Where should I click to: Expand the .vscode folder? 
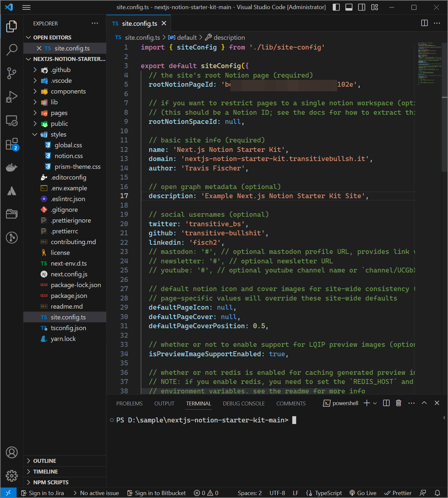click(x=65, y=81)
